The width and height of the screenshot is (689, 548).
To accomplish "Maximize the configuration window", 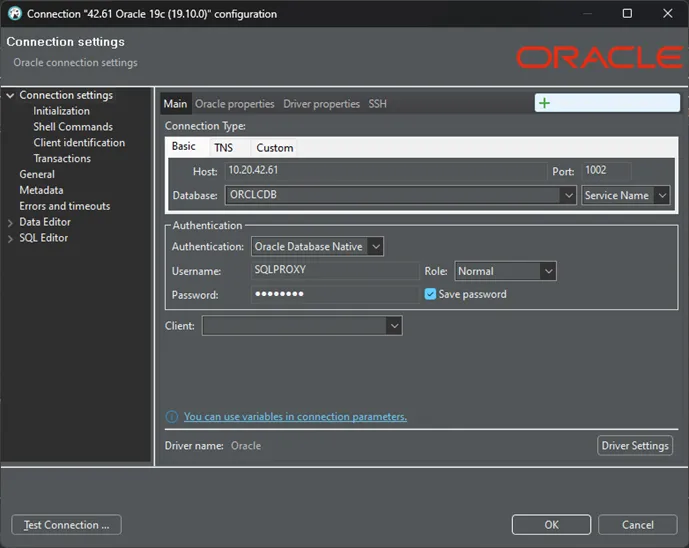I will click(x=627, y=14).
